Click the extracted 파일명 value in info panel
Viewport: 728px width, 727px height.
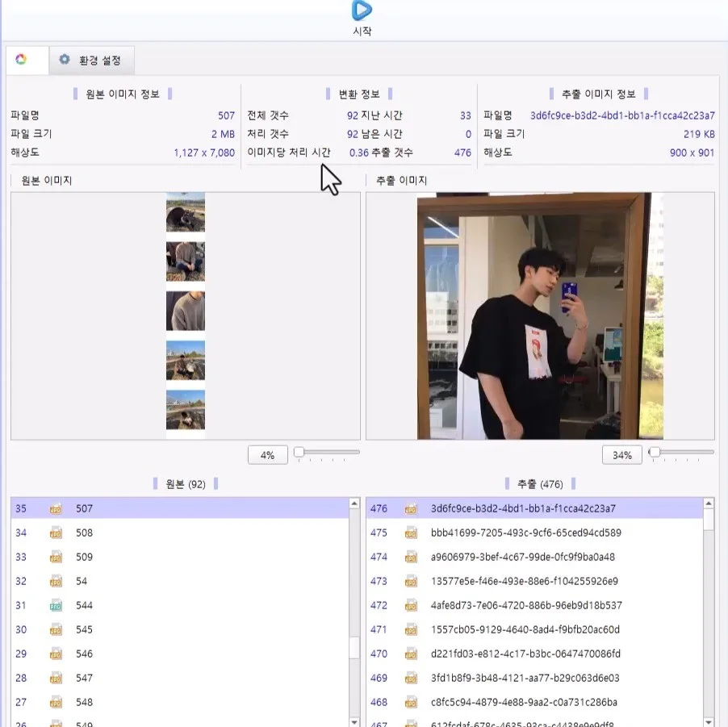622,115
